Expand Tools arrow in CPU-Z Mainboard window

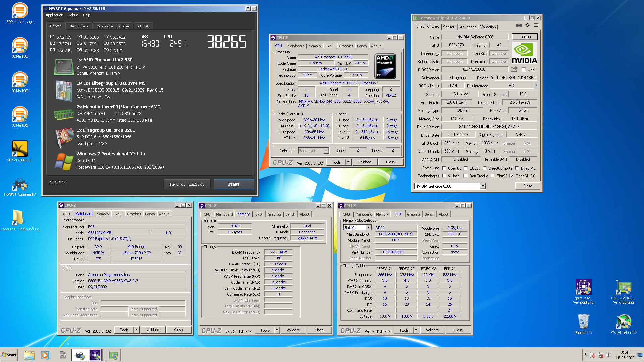click(x=136, y=330)
